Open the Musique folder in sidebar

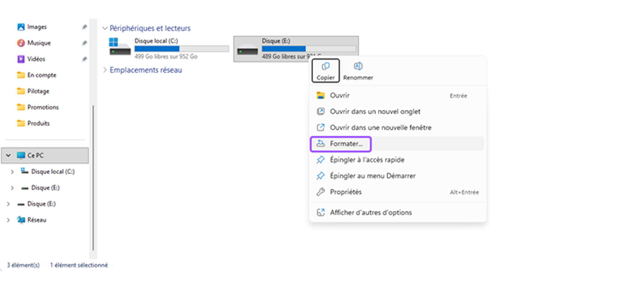click(39, 43)
